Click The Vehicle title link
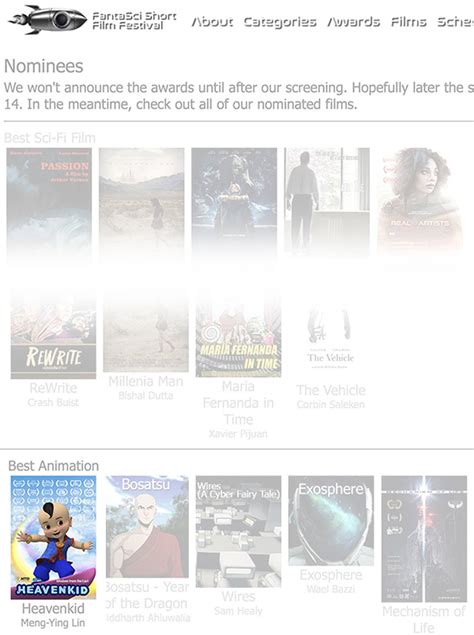Viewport: 474px width, 635px height. click(331, 390)
